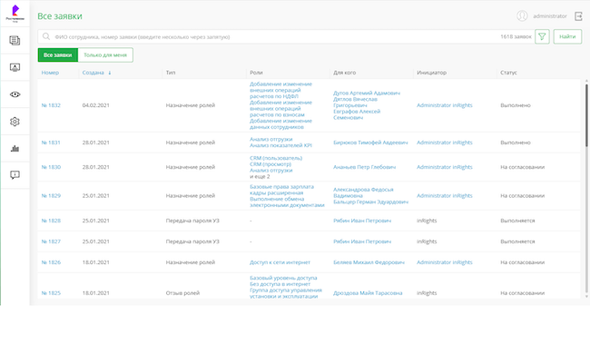Click the monitor presentation sidebar icon

(x=15, y=67)
